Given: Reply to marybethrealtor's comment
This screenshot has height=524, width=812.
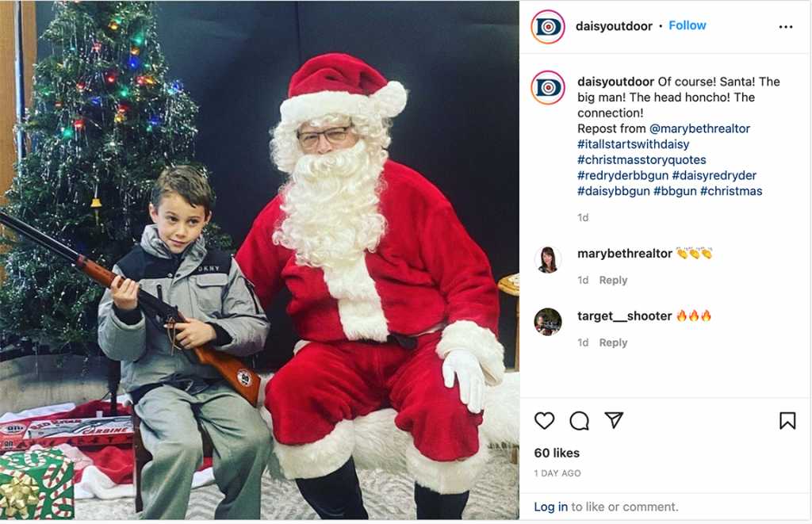Looking at the screenshot, I should (x=613, y=280).
